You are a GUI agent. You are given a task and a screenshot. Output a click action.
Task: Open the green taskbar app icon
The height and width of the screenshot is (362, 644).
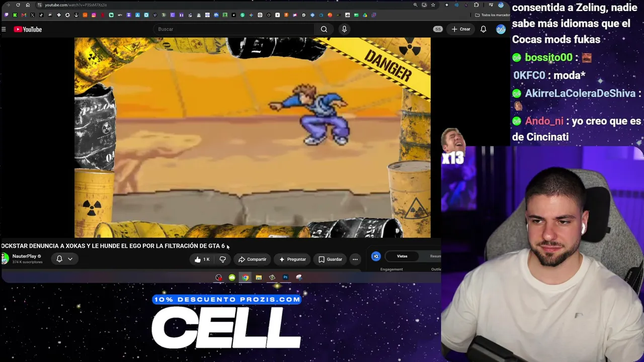pyautogui.click(x=232, y=278)
